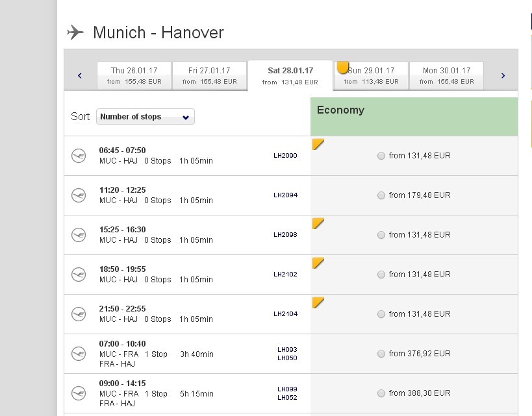
Task: Show later dates with right arrow
Action: 503,76
